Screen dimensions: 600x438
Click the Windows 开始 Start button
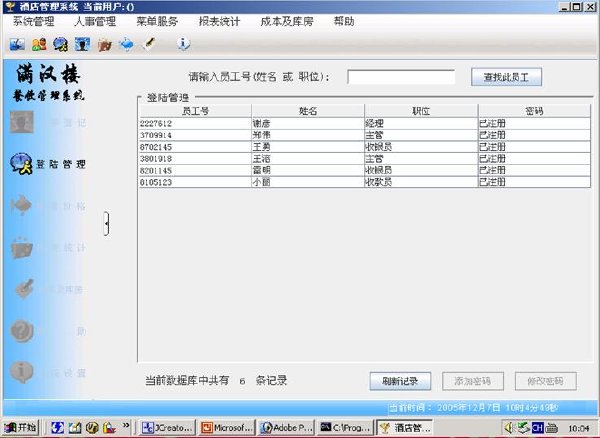21,427
